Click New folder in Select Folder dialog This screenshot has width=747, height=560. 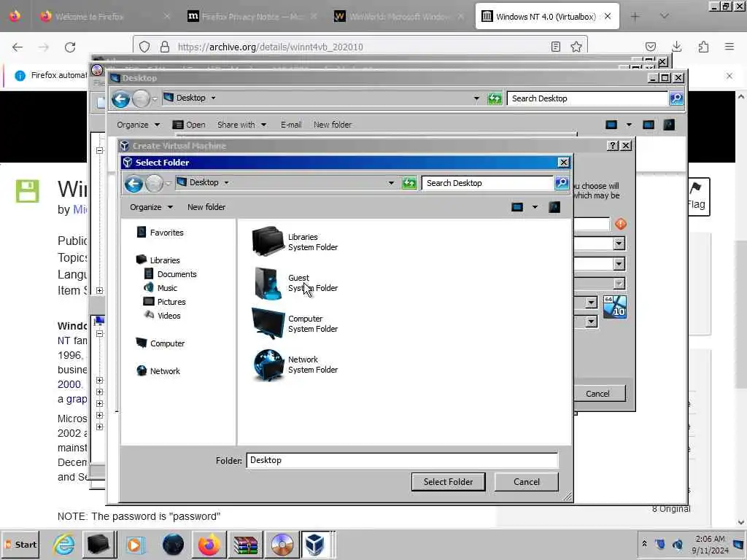tap(206, 207)
